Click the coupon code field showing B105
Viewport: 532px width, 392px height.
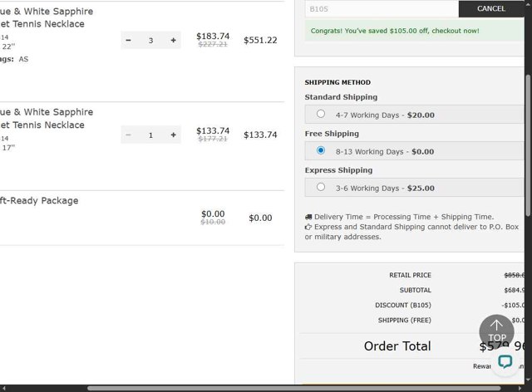point(382,9)
